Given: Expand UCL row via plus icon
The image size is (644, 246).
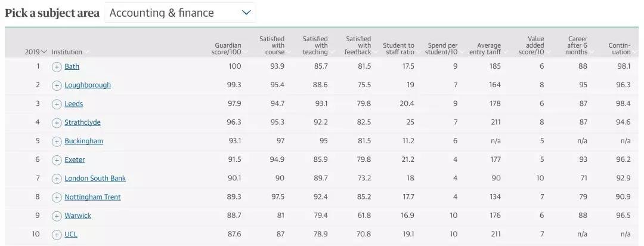Looking at the screenshot, I should point(57,235).
